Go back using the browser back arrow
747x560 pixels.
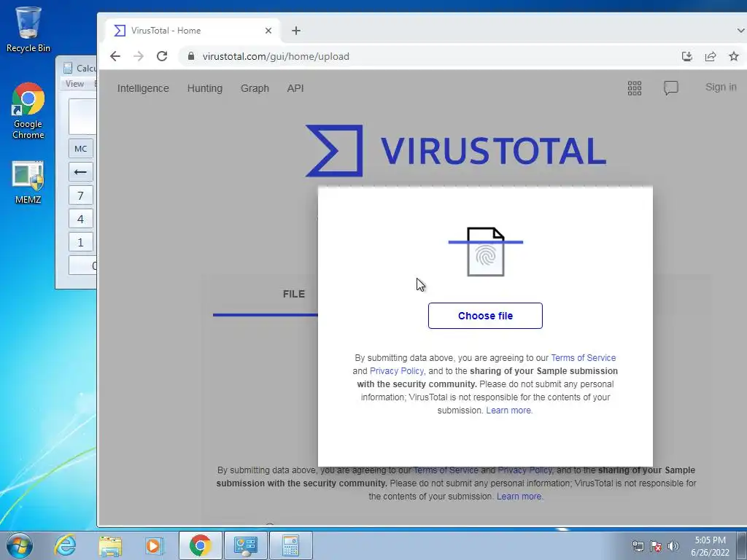point(115,56)
